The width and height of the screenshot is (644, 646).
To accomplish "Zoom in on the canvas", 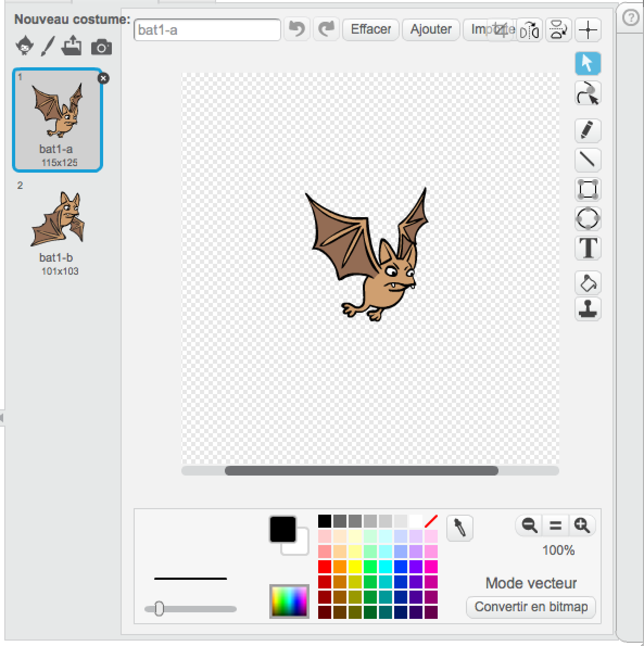I will pos(582,525).
